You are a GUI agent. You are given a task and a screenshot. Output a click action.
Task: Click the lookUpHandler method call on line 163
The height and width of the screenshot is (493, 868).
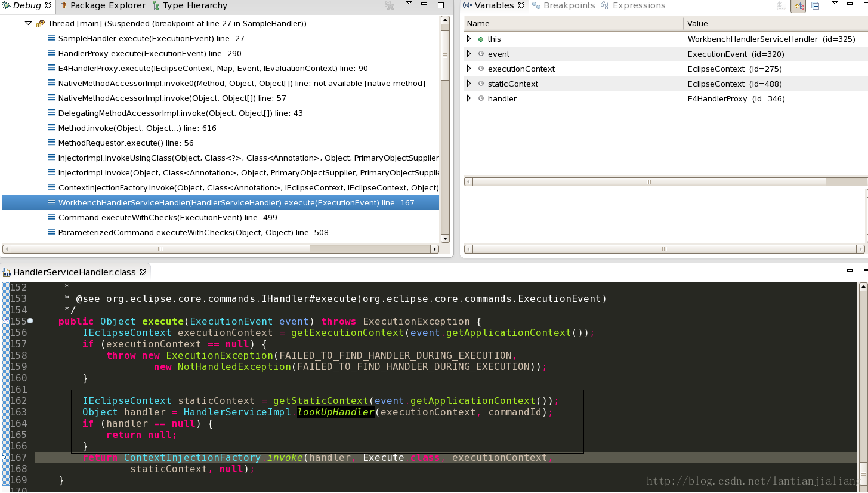[336, 412]
